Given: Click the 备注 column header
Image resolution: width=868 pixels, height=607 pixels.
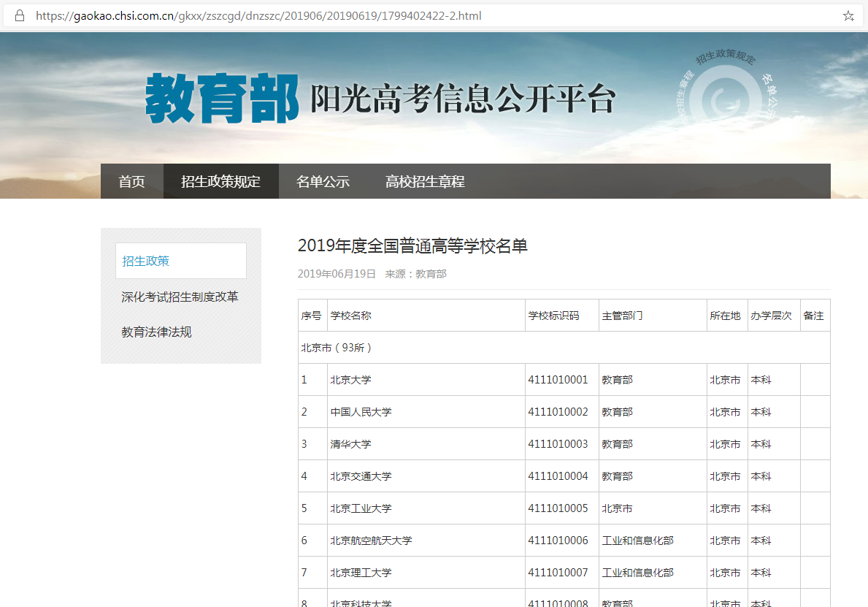Looking at the screenshot, I should point(815,316).
